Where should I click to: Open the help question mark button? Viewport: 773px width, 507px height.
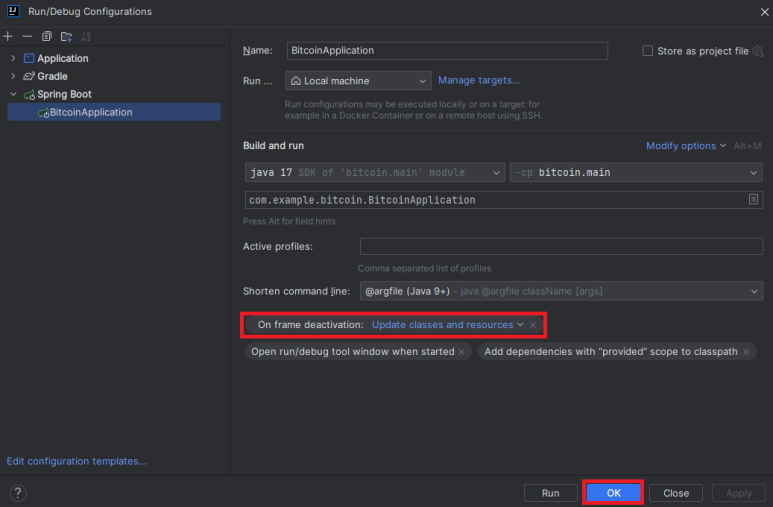click(18, 493)
